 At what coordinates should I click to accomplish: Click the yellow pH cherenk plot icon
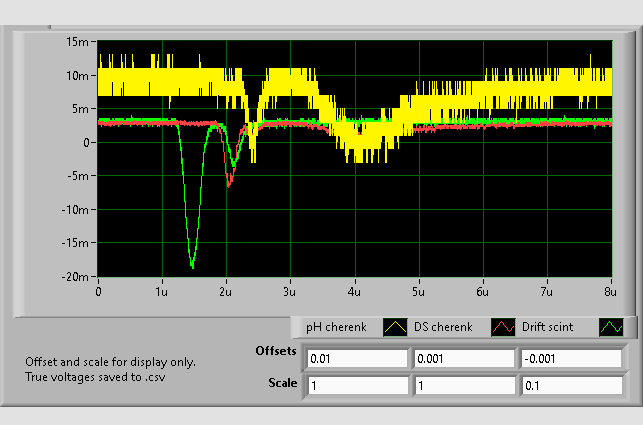pos(397,327)
